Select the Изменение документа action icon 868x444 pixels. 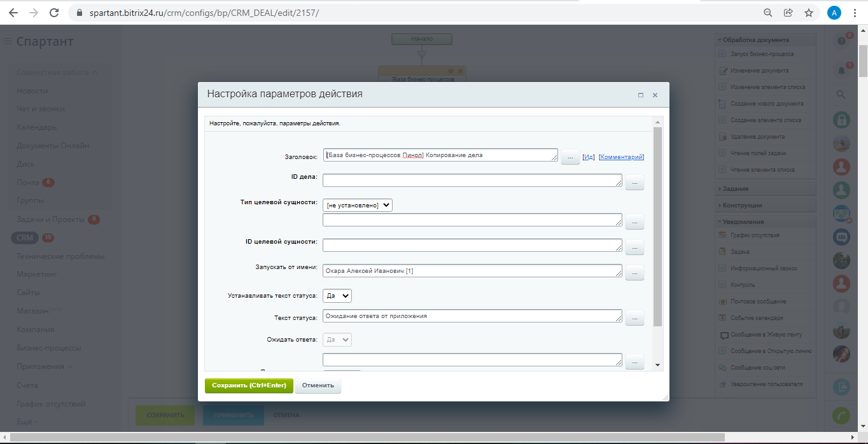coord(722,71)
